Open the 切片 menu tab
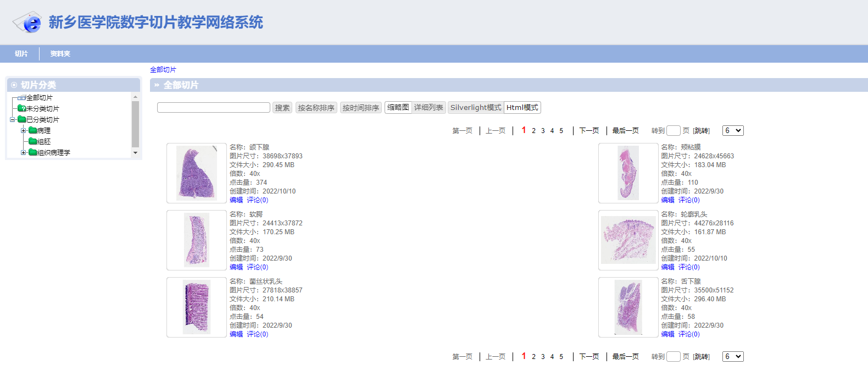Viewport: 868px width, 370px height. (21, 54)
